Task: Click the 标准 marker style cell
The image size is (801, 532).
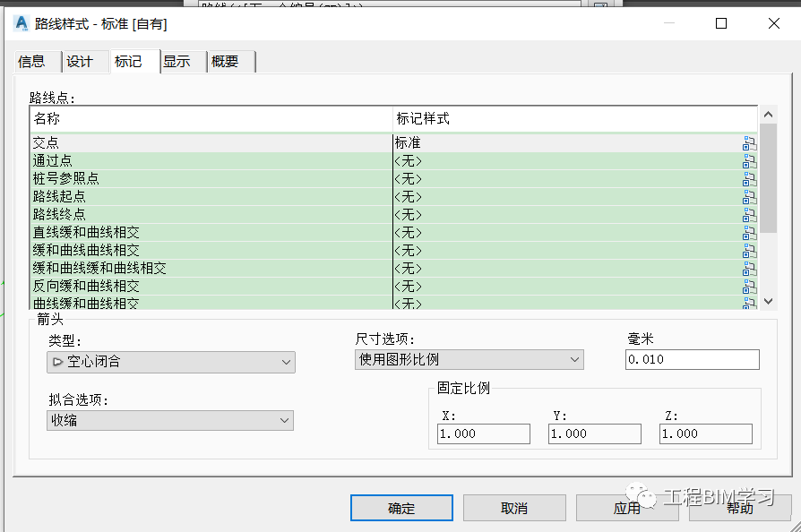Action: click(567, 143)
